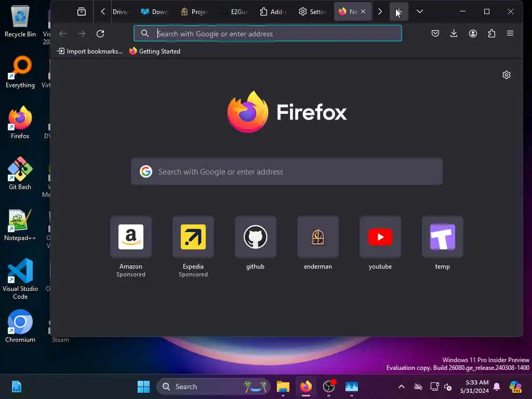Switch to the Driver tab
Screen dimensions: 532x399
point(120,12)
